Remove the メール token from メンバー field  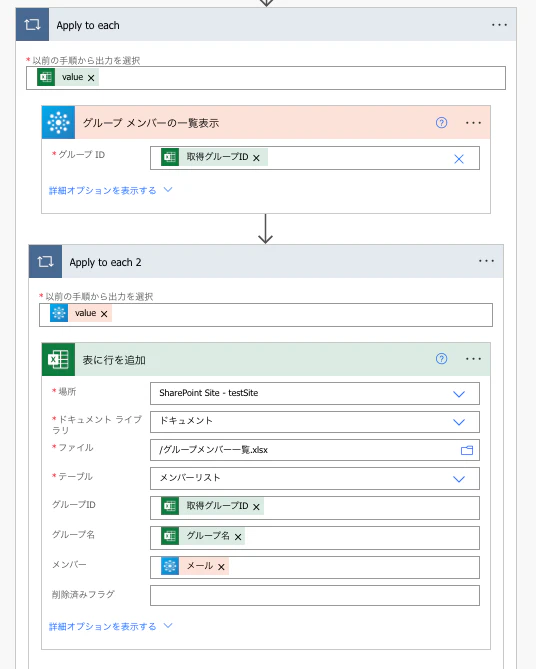pyautogui.click(x=221, y=567)
